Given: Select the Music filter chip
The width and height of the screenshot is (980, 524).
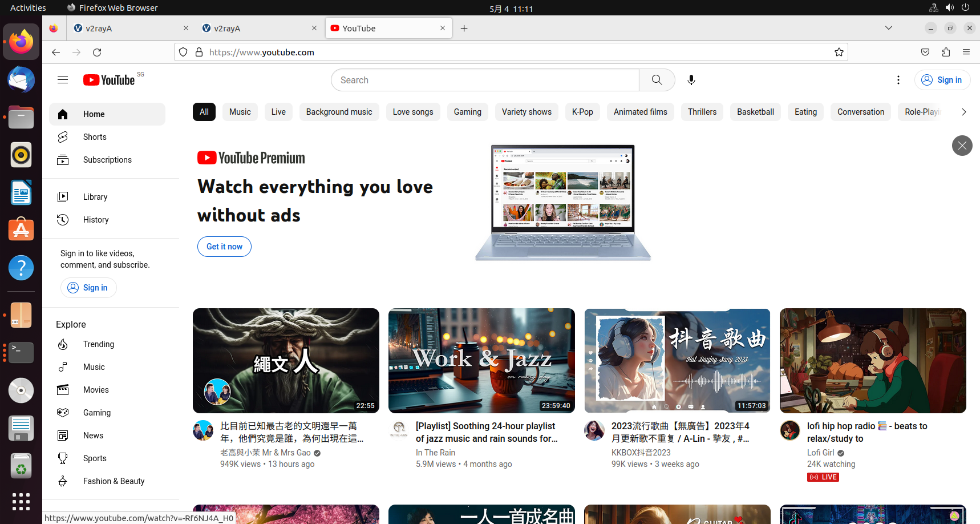Looking at the screenshot, I should click(240, 112).
